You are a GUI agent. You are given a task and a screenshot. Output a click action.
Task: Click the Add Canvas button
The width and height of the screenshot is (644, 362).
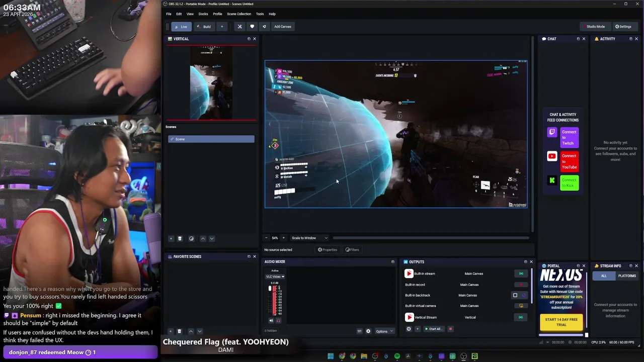coord(283,27)
